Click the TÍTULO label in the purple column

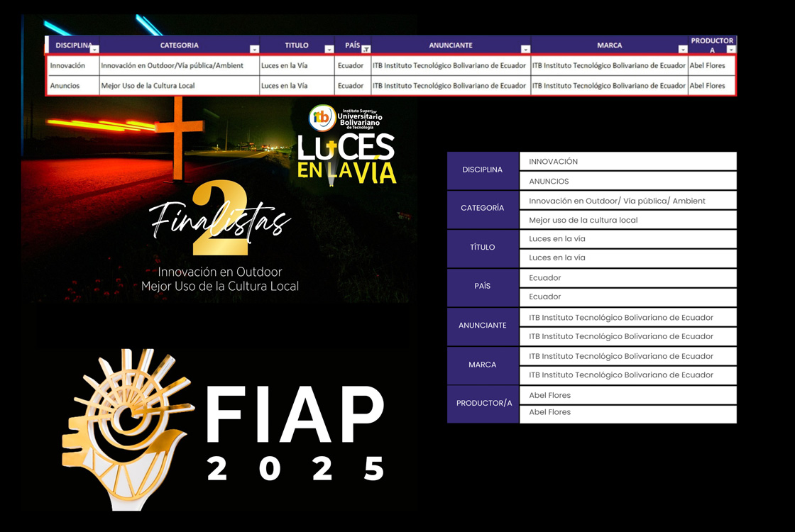[483, 248]
